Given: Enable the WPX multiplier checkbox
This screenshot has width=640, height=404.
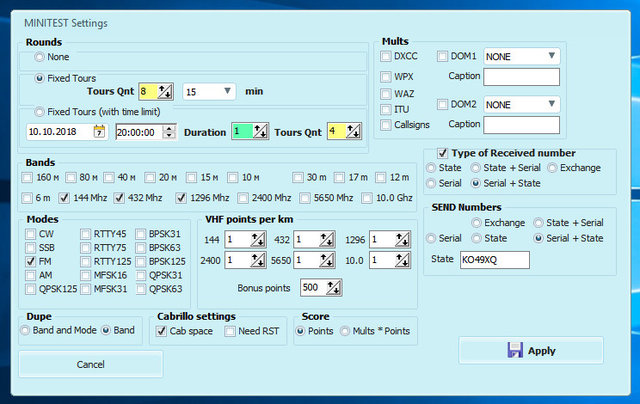Looking at the screenshot, I should click(386, 76).
